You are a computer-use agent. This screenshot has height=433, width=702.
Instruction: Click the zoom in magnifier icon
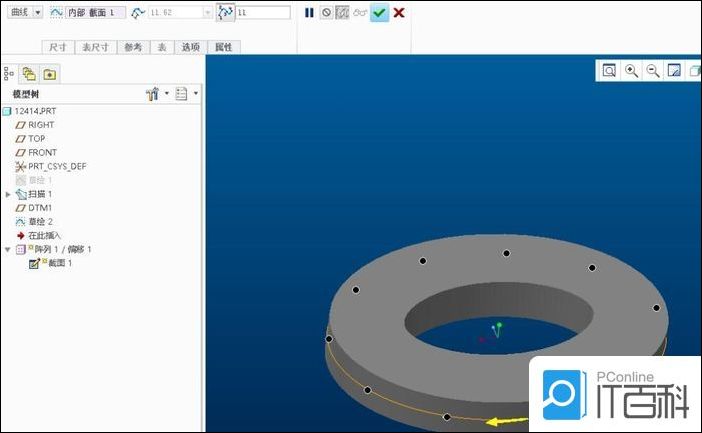pos(631,71)
